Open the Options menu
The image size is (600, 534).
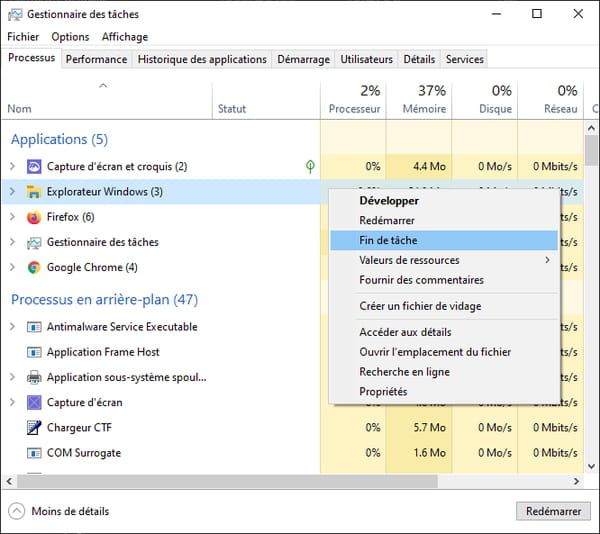(x=70, y=37)
